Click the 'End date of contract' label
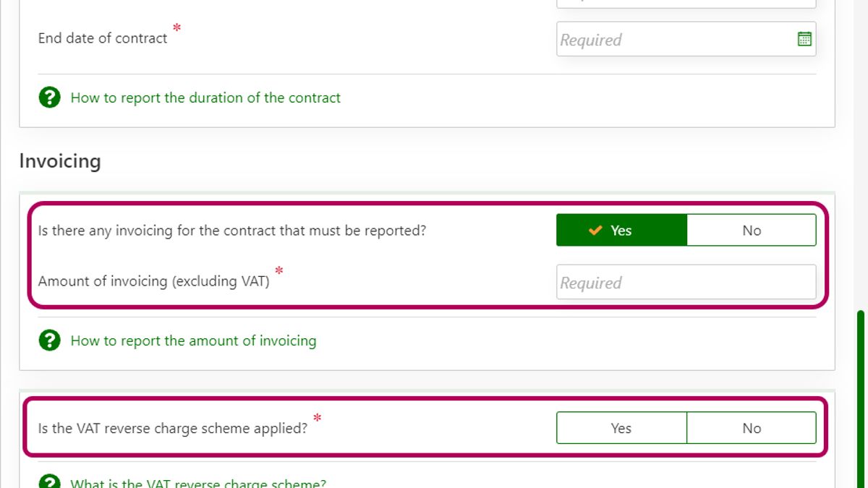This screenshot has height=488, width=868. (x=103, y=38)
